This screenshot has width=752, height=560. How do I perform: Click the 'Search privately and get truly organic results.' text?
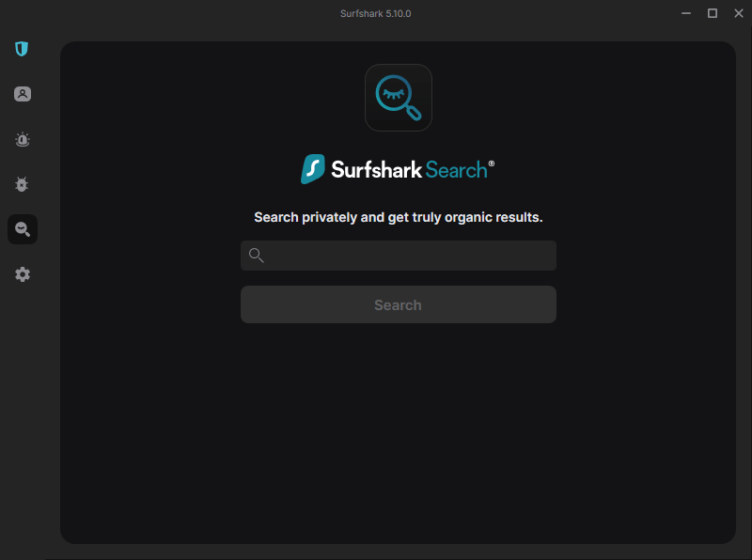398,217
